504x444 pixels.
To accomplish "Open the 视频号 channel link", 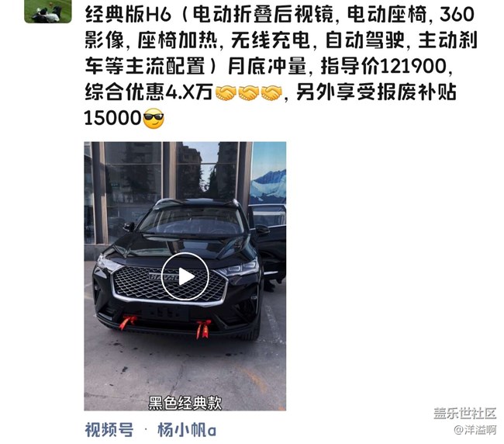I will [109, 430].
